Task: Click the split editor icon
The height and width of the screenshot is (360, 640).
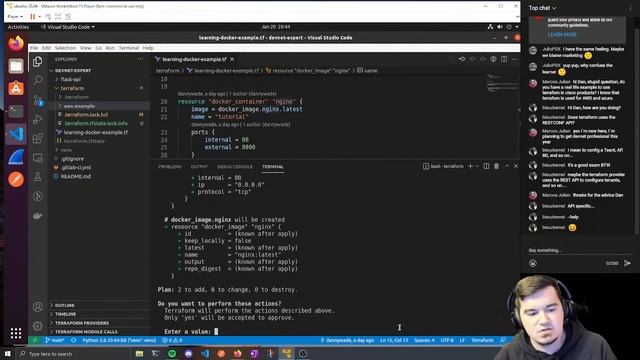Action: [504, 59]
